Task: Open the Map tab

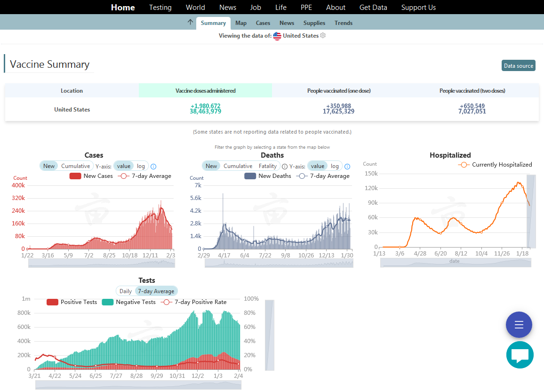Action: pos(241,23)
